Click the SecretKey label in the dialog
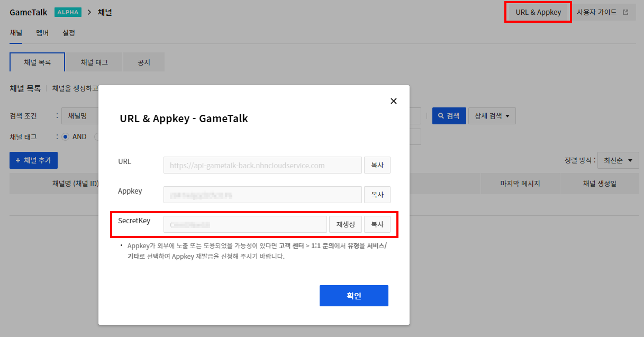Screen dimensions: 644x337 pos(134,221)
